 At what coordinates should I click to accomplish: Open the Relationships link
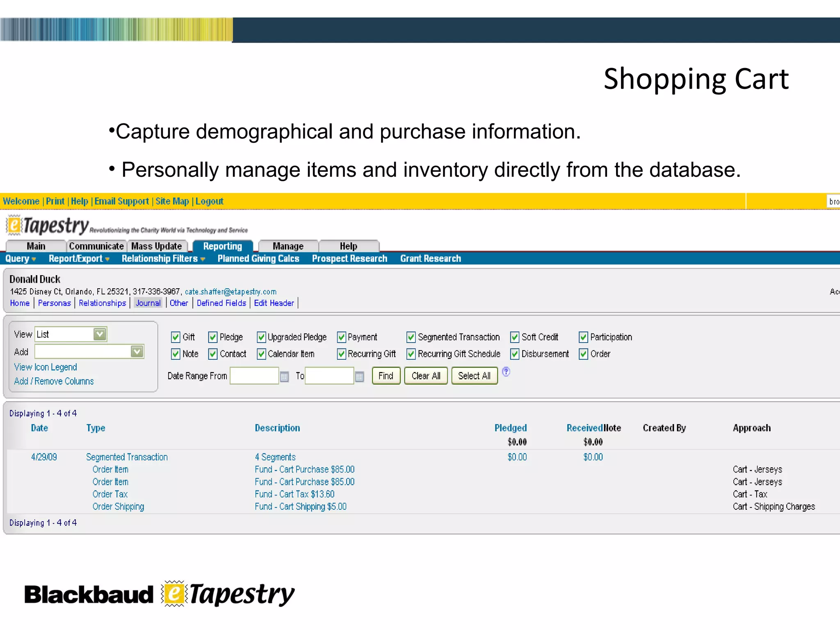point(103,303)
